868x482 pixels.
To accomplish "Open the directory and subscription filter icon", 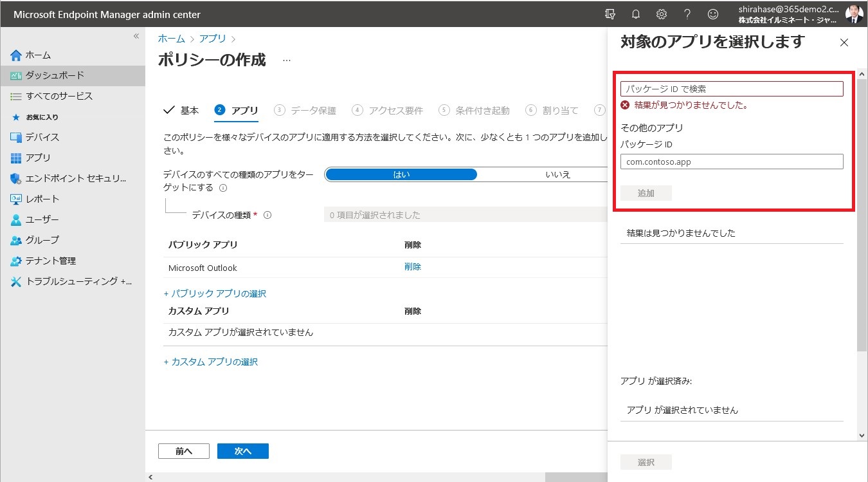I will 610,14.
